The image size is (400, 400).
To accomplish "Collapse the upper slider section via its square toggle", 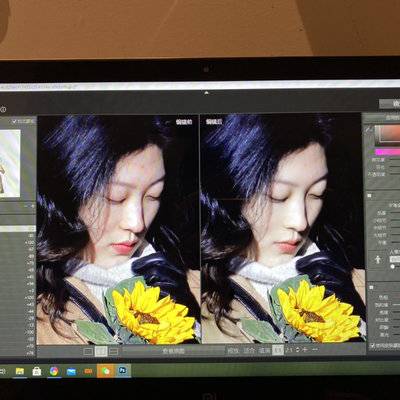I will (369, 196).
